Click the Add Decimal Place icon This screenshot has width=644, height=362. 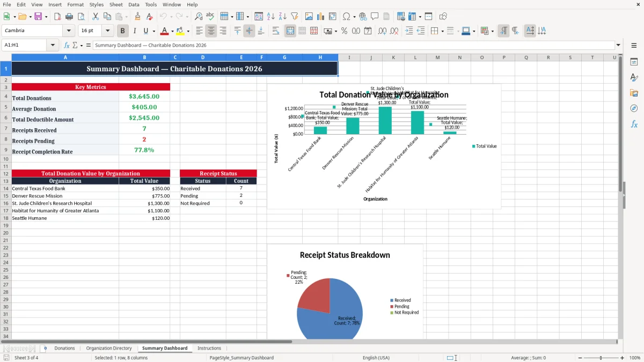click(x=382, y=31)
